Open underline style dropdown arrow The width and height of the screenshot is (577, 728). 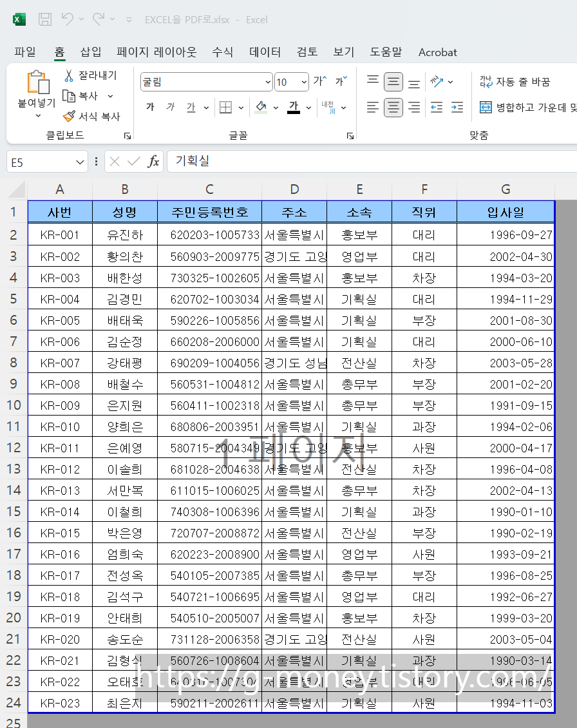point(206,108)
